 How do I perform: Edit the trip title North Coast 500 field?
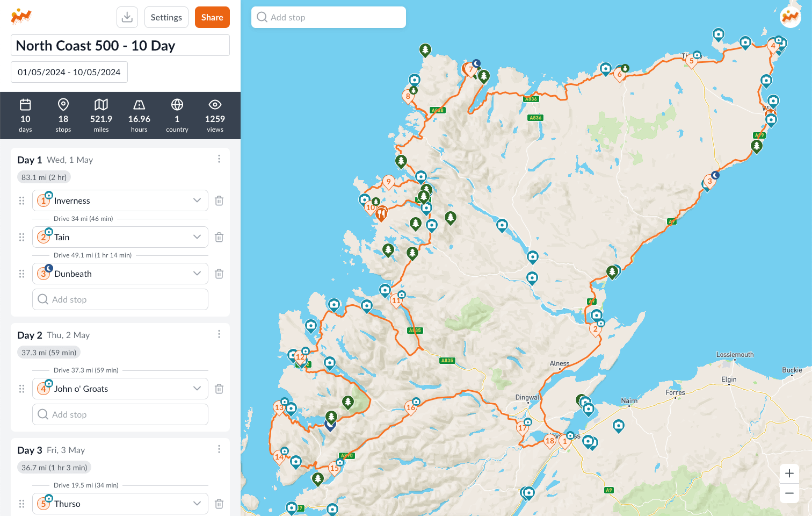tap(120, 45)
